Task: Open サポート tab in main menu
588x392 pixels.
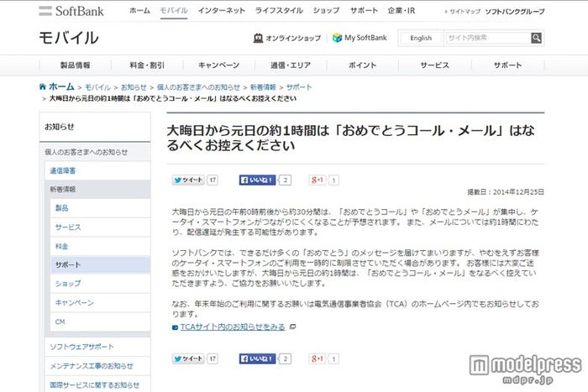Action: (507, 65)
